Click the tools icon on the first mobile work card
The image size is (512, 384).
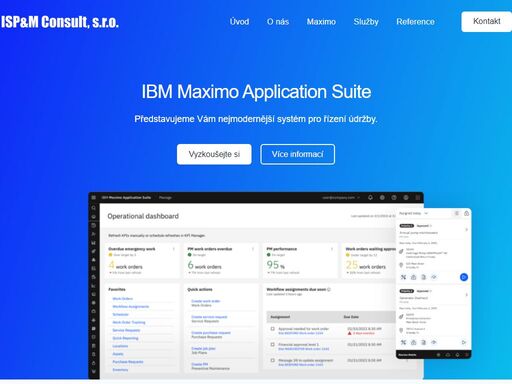pos(403,277)
